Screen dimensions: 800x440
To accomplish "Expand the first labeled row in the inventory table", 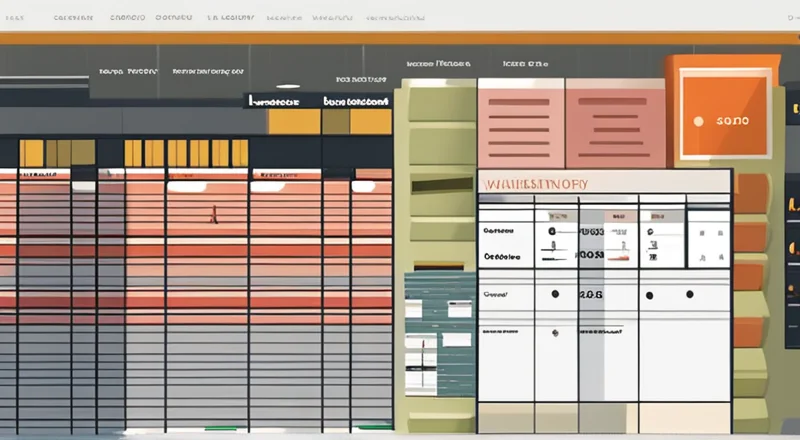I will tap(498, 231).
